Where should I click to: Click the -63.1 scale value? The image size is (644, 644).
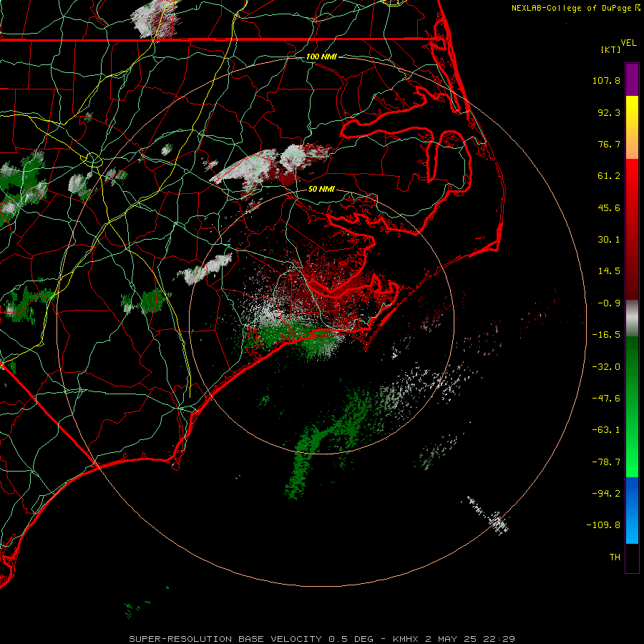point(606,430)
